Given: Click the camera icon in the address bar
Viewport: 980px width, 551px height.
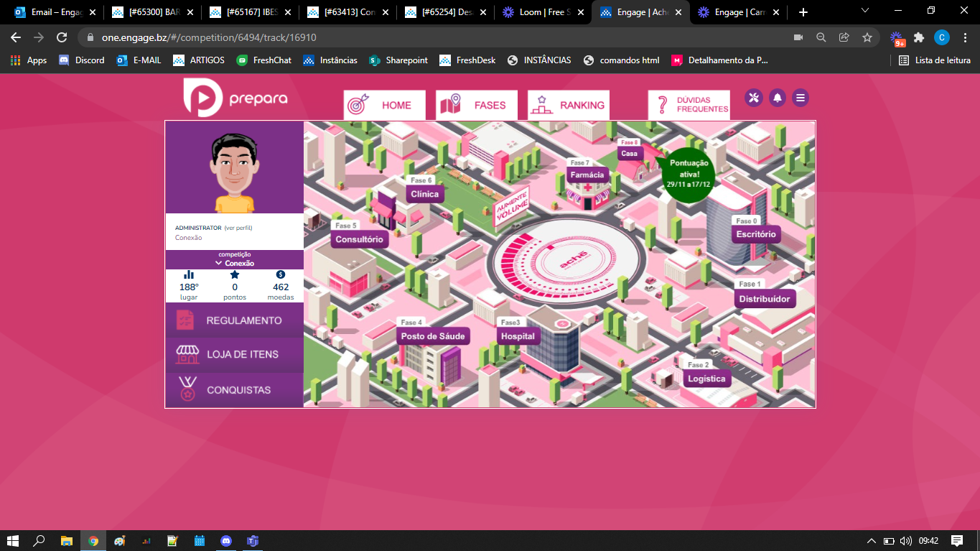Looking at the screenshot, I should click(798, 37).
